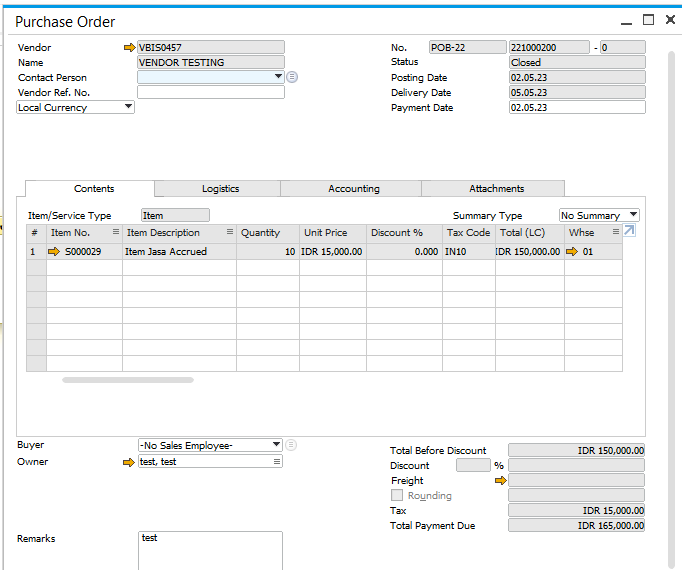682x570 pixels.
Task: Click warehouse link arrow beside 01
Action: click(572, 251)
